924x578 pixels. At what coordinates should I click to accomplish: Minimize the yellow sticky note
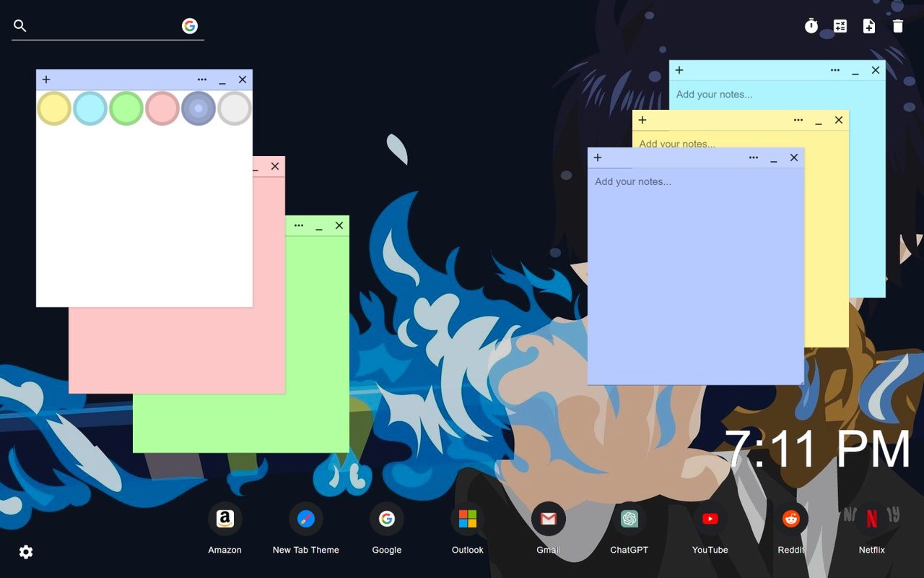(819, 121)
